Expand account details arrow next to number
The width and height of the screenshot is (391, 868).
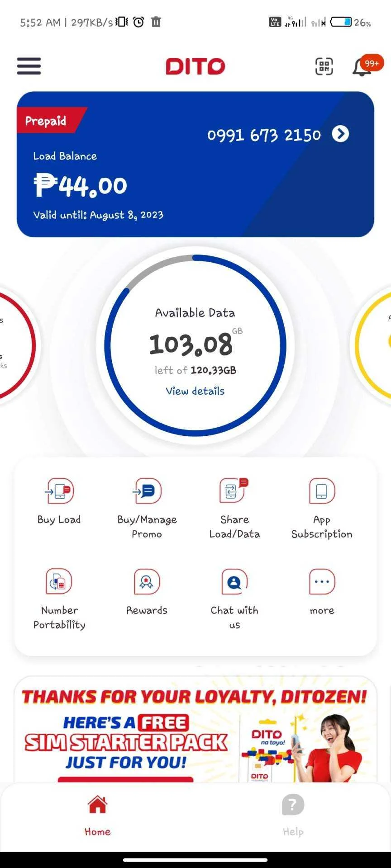click(x=340, y=134)
